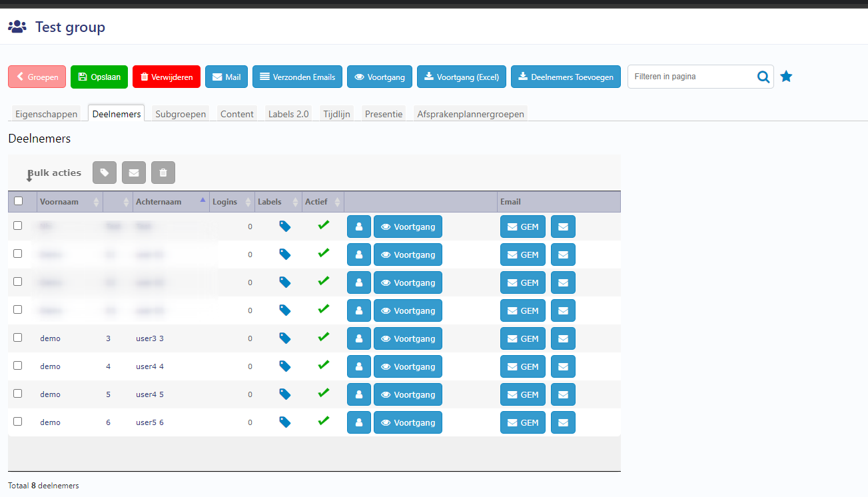The height and width of the screenshot is (497, 868).
Task: Open the profile icon for user3 3
Action: pyautogui.click(x=359, y=338)
